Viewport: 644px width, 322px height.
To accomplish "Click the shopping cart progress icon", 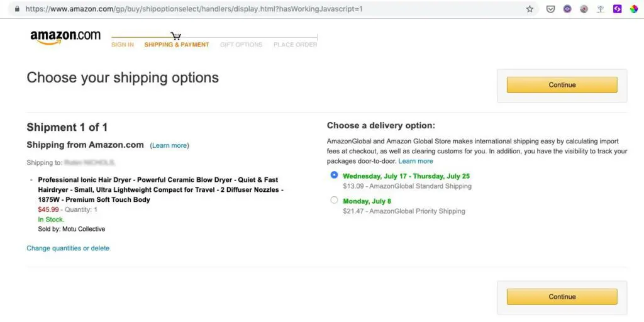I will click(176, 36).
